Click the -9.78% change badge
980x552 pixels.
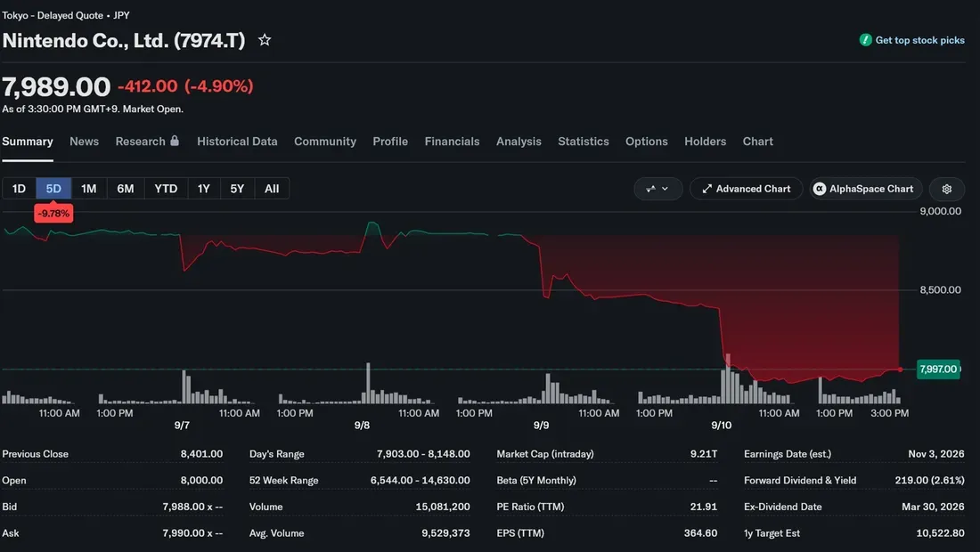click(x=53, y=214)
